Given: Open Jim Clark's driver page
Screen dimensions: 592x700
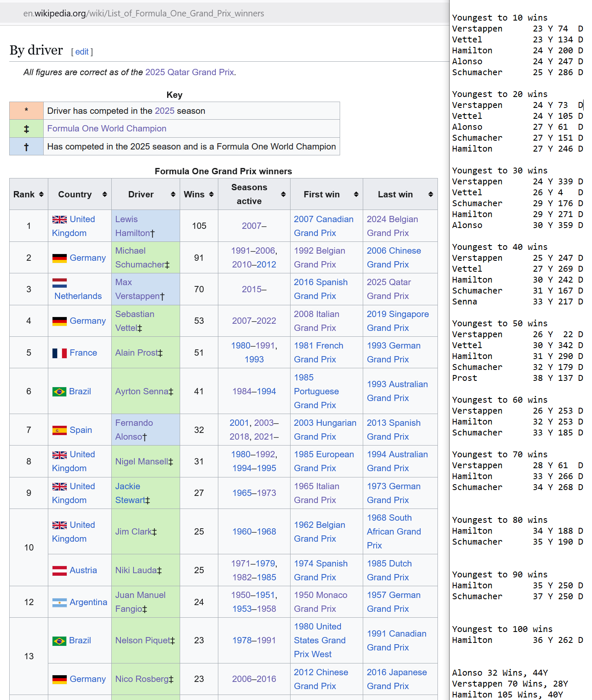Looking at the screenshot, I should 134,532.
